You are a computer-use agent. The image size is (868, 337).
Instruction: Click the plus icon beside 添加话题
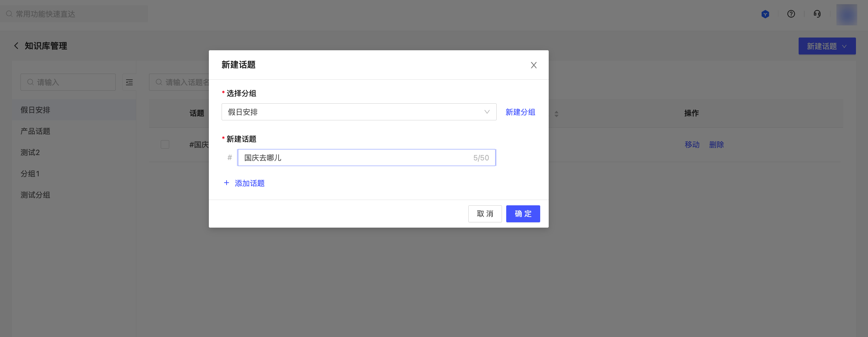coord(227,183)
